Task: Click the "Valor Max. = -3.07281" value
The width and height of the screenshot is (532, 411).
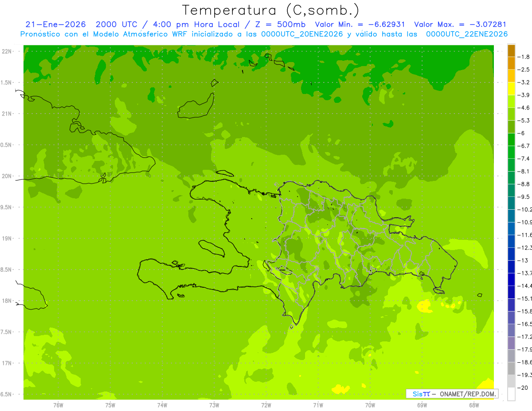Action: (460, 24)
